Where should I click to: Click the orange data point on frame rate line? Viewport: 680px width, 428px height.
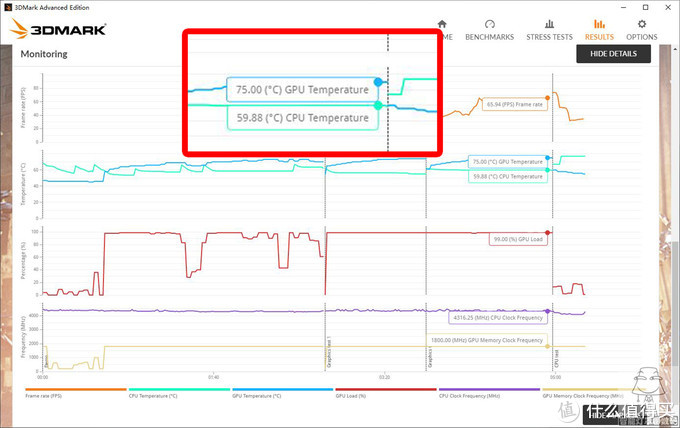[547, 98]
